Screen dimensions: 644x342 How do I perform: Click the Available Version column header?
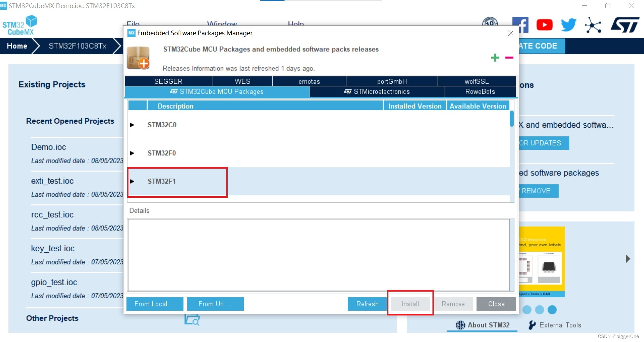(x=478, y=106)
